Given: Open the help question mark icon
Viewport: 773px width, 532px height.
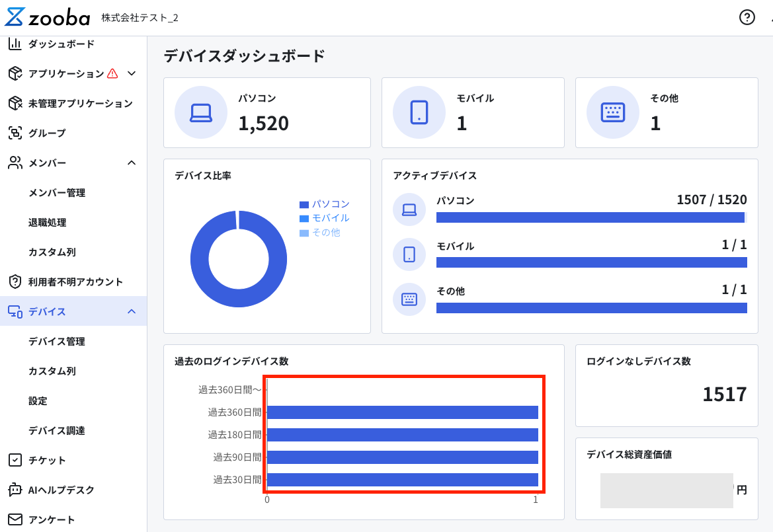Looking at the screenshot, I should point(747,17).
